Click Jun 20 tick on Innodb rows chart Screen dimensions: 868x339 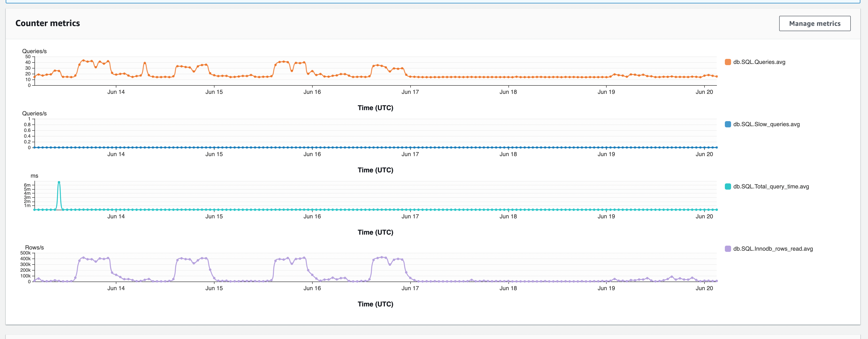(704, 288)
